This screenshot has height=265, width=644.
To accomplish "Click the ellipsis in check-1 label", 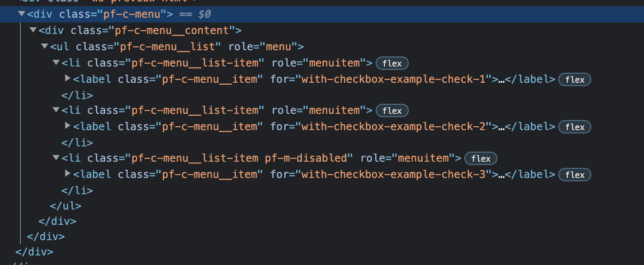I will tap(502, 79).
